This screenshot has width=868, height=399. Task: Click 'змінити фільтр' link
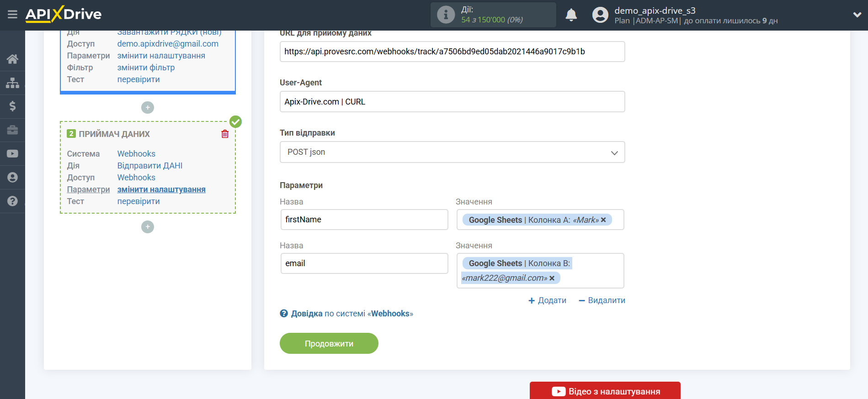(x=146, y=68)
